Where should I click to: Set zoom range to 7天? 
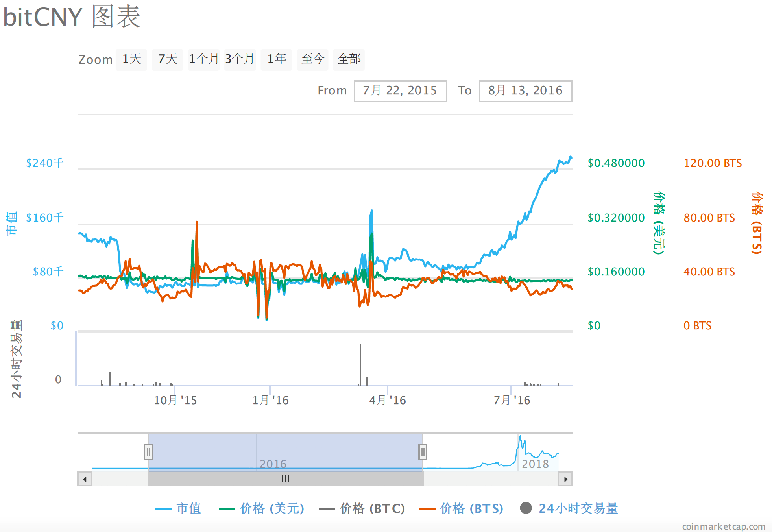(168, 59)
